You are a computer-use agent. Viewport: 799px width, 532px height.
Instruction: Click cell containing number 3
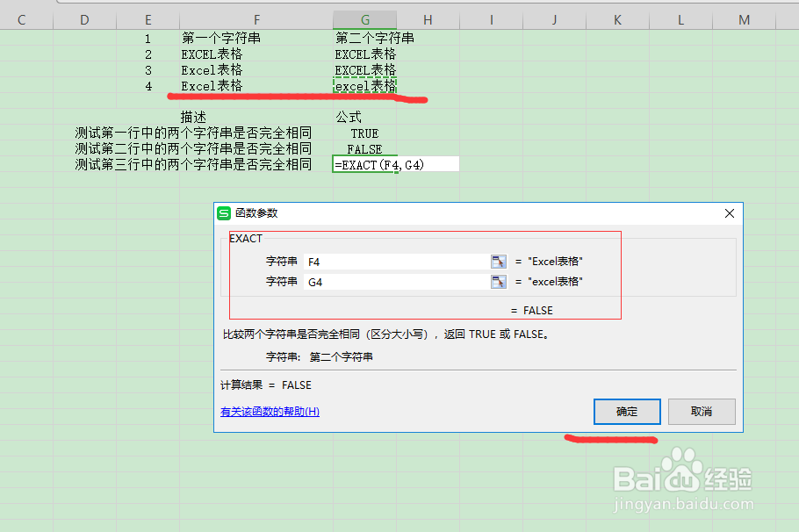(x=148, y=70)
